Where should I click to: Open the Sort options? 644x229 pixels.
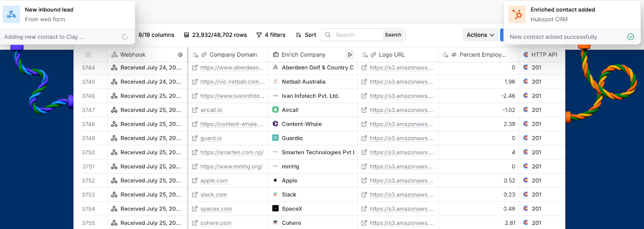pos(306,35)
